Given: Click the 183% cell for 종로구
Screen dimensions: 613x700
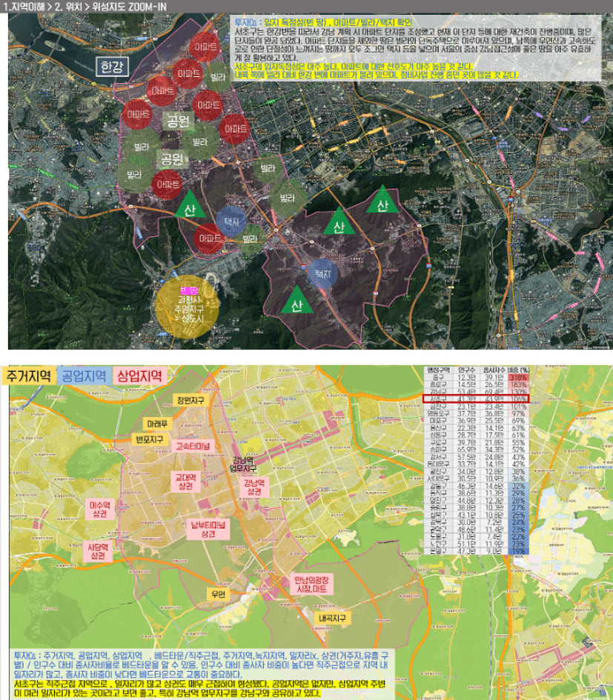Looking at the screenshot, I should coord(518,384).
